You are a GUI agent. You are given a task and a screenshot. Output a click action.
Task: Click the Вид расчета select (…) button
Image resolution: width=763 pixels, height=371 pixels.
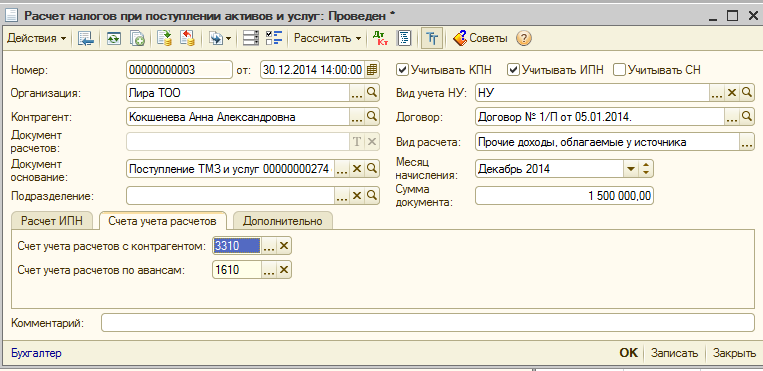pyautogui.click(x=746, y=143)
